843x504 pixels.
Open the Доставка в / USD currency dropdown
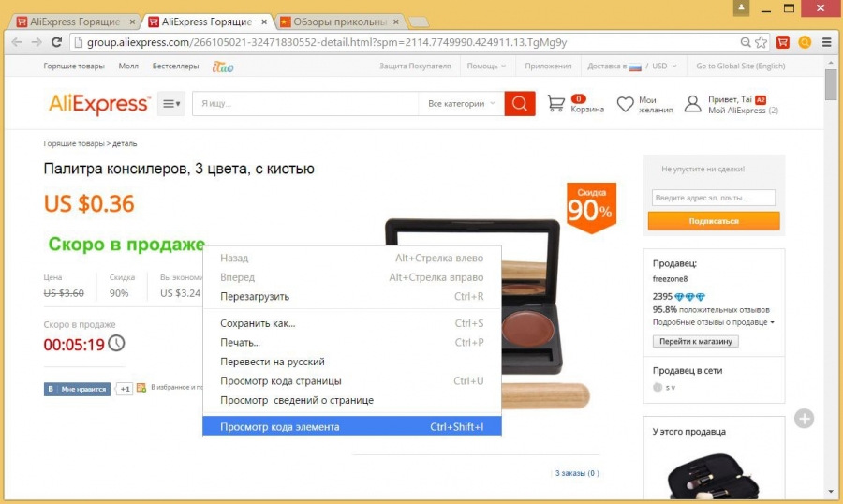pos(631,67)
